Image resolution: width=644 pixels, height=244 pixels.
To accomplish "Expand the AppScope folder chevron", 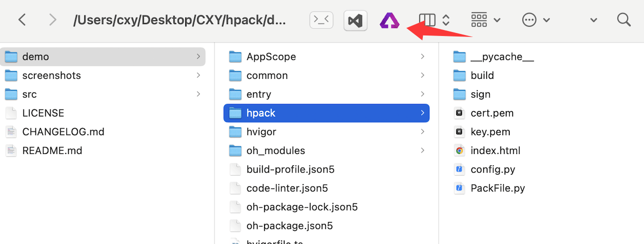I will pos(422,56).
